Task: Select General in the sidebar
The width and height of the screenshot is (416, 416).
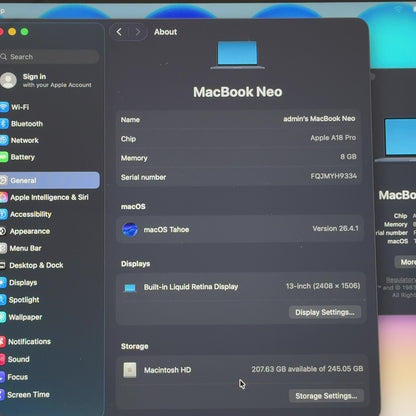Action: point(50,180)
